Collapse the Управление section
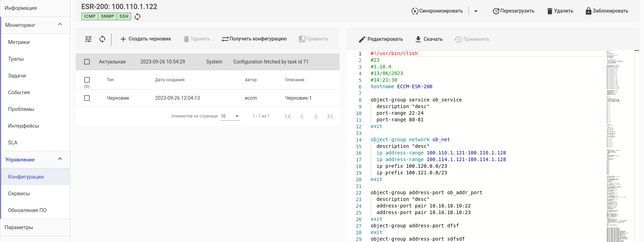 [x=60, y=159]
